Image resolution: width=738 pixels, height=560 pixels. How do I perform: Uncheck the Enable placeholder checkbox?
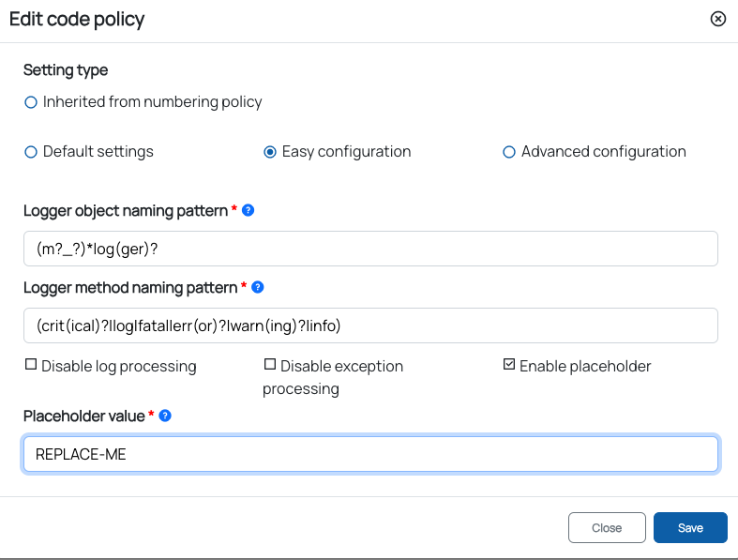click(x=509, y=365)
